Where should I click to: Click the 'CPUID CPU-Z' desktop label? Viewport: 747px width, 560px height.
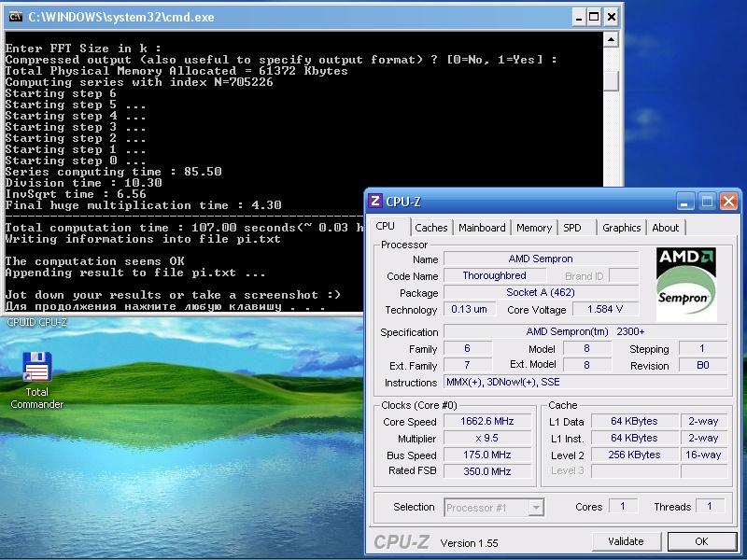[x=36, y=322]
